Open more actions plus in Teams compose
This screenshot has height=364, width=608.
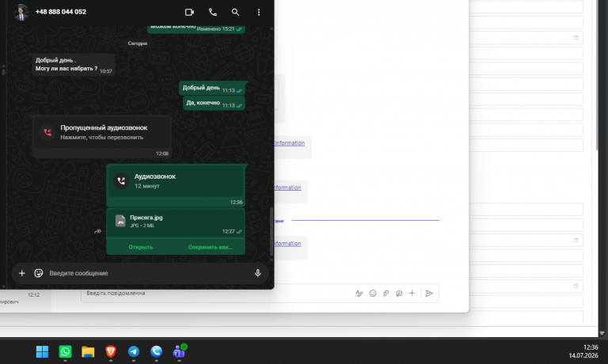(x=412, y=293)
